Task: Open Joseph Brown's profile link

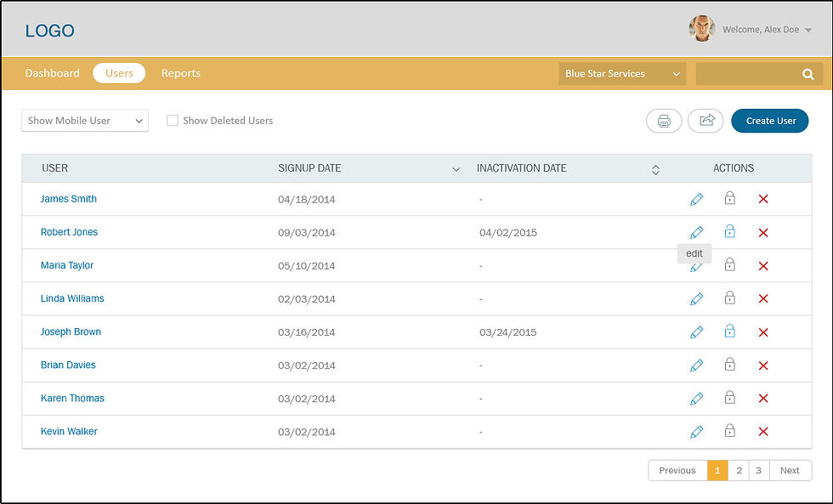Action: click(71, 331)
